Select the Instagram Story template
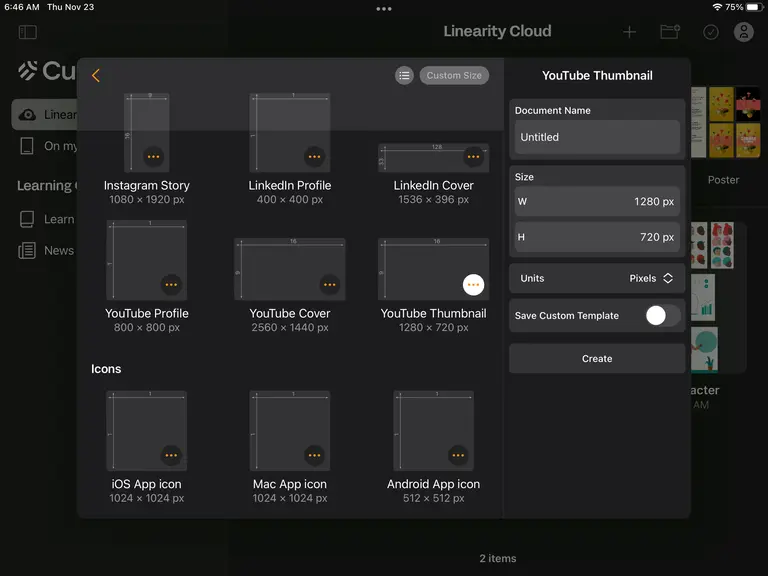The height and width of the screenshot is (576, 768). [146, 133]
